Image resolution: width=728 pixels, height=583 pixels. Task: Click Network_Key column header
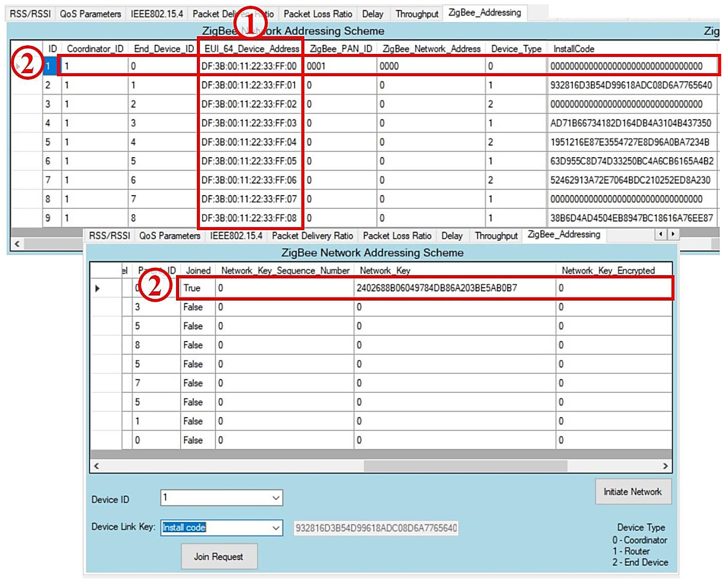click(385, 271)
